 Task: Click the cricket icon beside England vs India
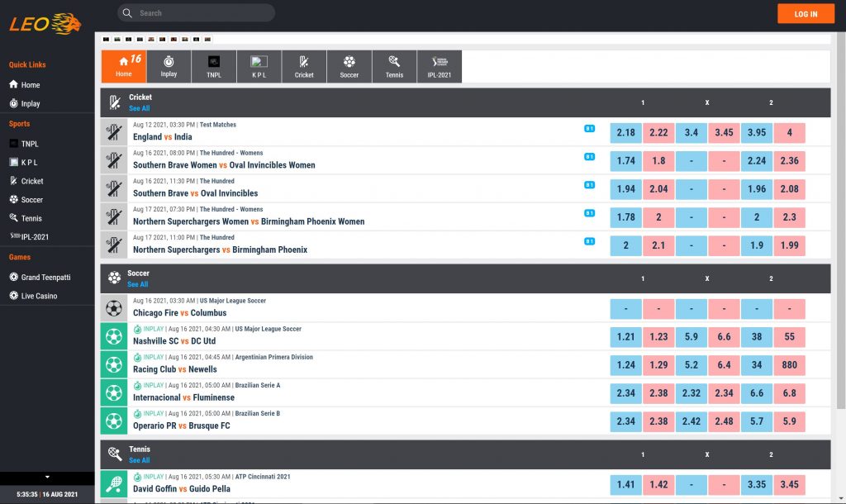point(114,132)
